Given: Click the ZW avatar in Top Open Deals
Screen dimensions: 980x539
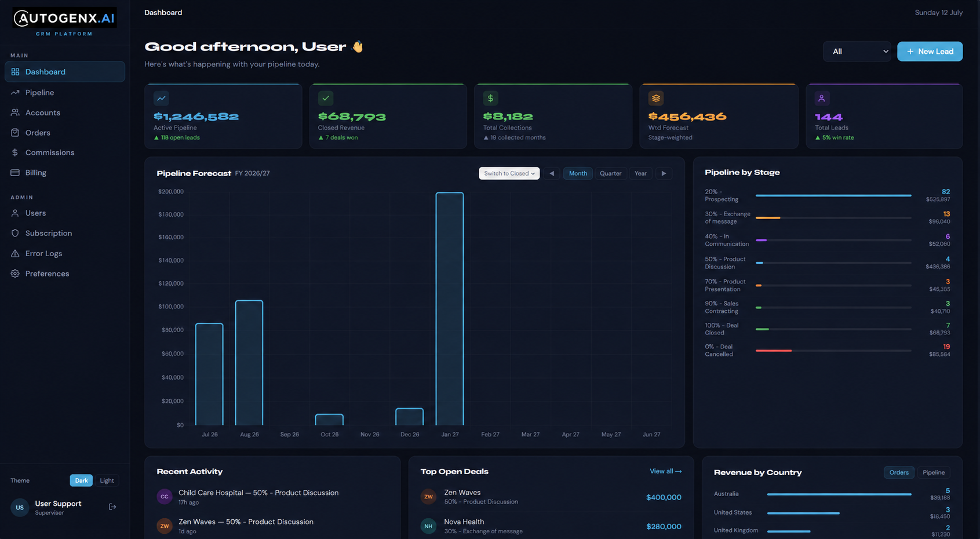Looking at the screenshot, I should click(x=428, y=497).
